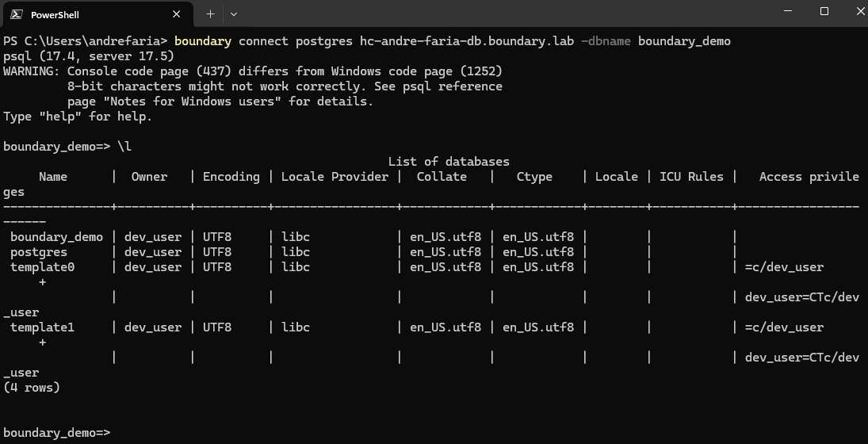Click the yellow "boundary" command word

click(203, 41)
